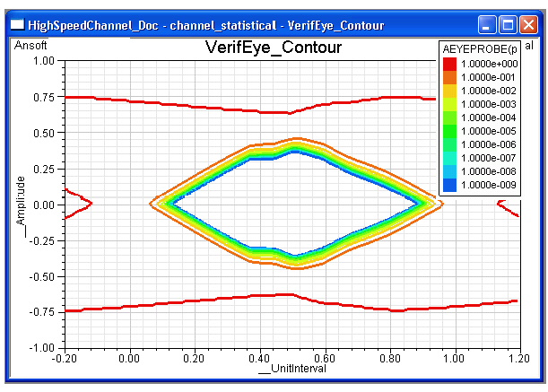Close the VerifEye_Contour plot window
The image size is (548, 392).
click(x=526, y=25)
